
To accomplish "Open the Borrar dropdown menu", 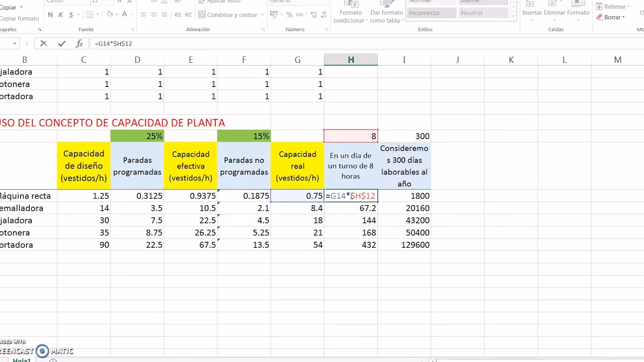I will 624,17.
